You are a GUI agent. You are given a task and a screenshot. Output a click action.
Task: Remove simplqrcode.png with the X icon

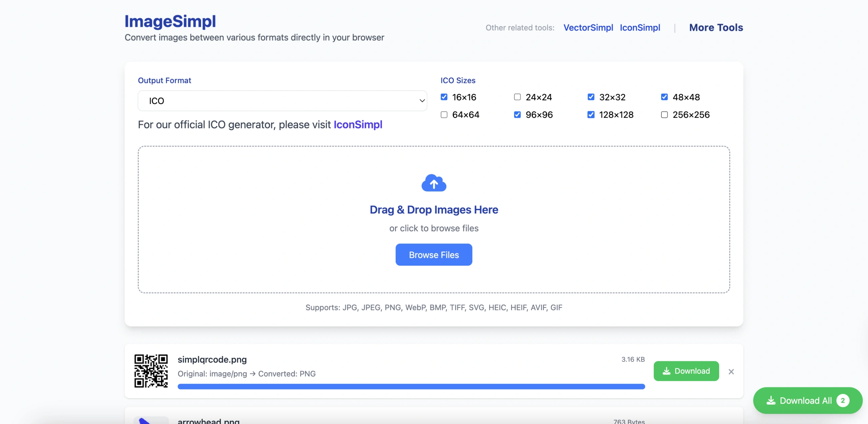click(731, 371)
